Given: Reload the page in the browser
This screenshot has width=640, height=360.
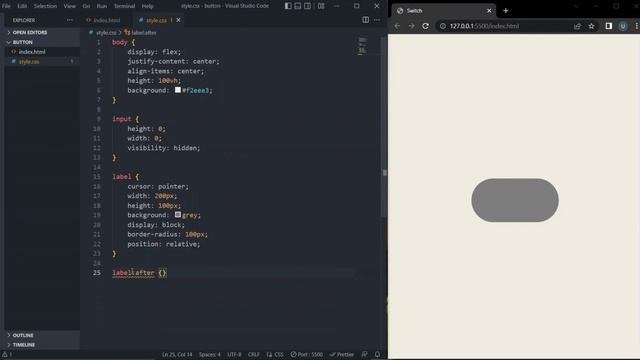Looking at the screenshot, I should (x=425, y=26).
